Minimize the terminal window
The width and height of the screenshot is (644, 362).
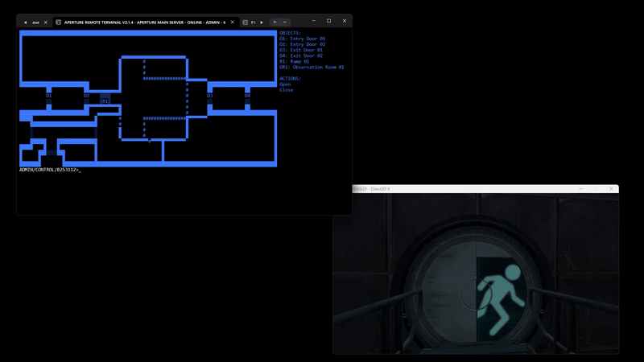point(313,21)
